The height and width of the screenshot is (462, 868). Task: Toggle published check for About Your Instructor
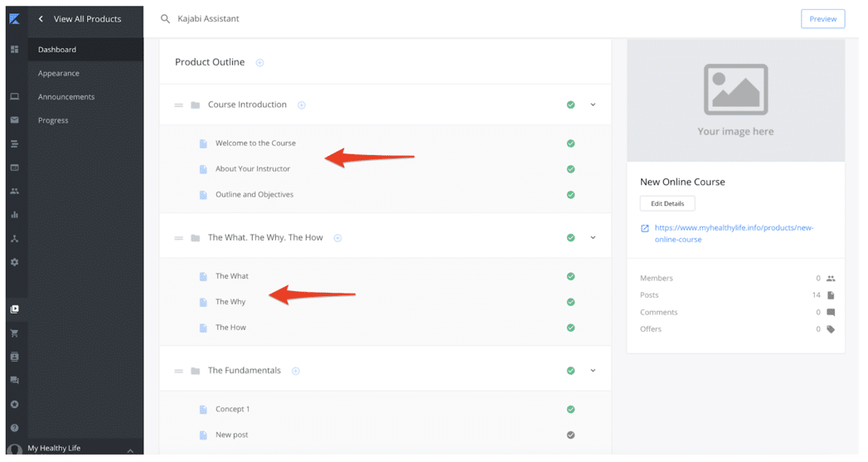click(570, 169)
